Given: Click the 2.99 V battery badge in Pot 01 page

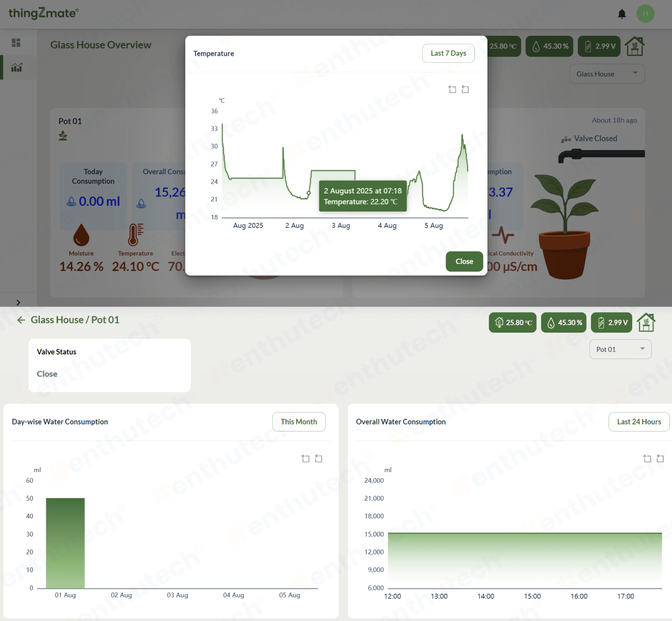Looking at the screenshot, I should pyautogui.click(x=611, y=323).
